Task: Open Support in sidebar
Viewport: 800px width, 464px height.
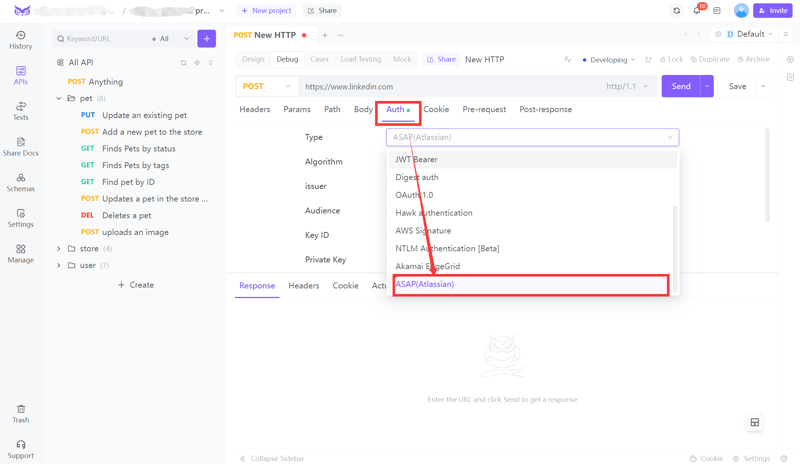Action: coord(20,450)
